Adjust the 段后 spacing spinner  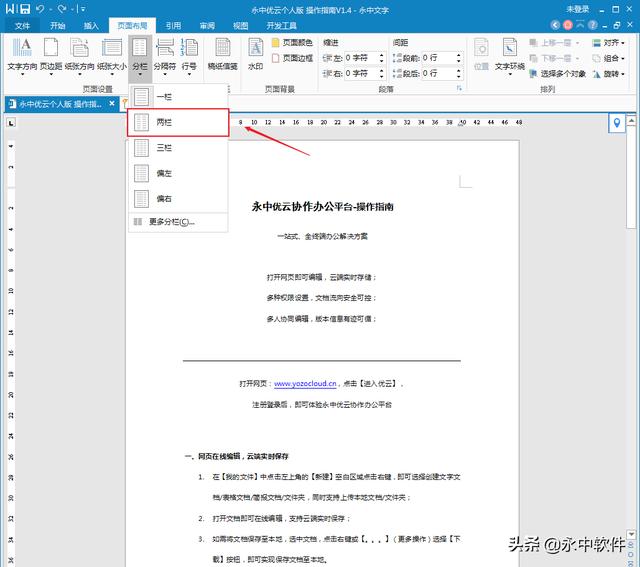click(x=459, y=73)
